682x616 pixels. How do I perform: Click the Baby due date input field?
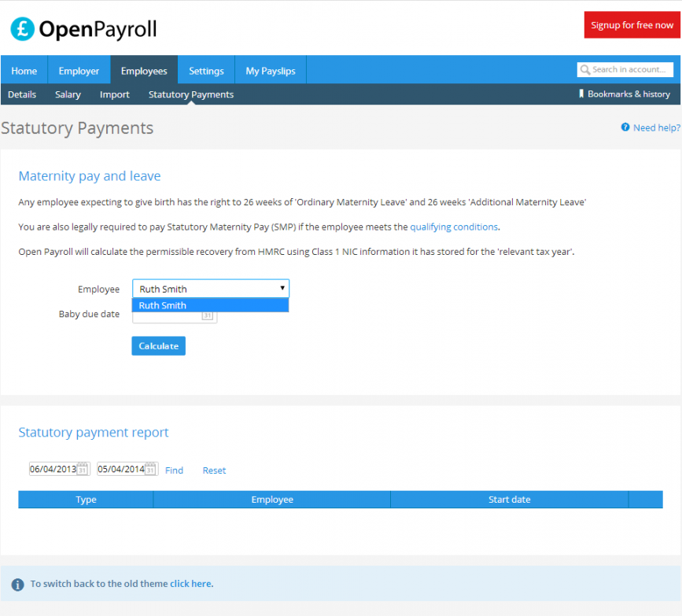(x=168, y=315)
